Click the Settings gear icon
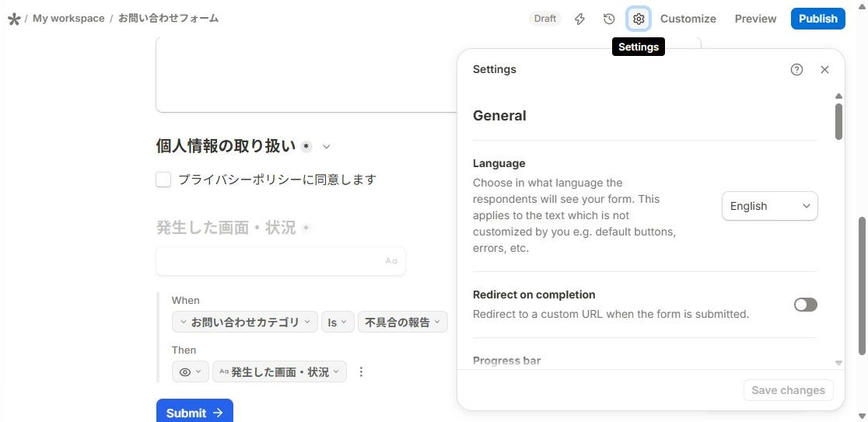This screenshot has height=422, width=868. (639, 19)
